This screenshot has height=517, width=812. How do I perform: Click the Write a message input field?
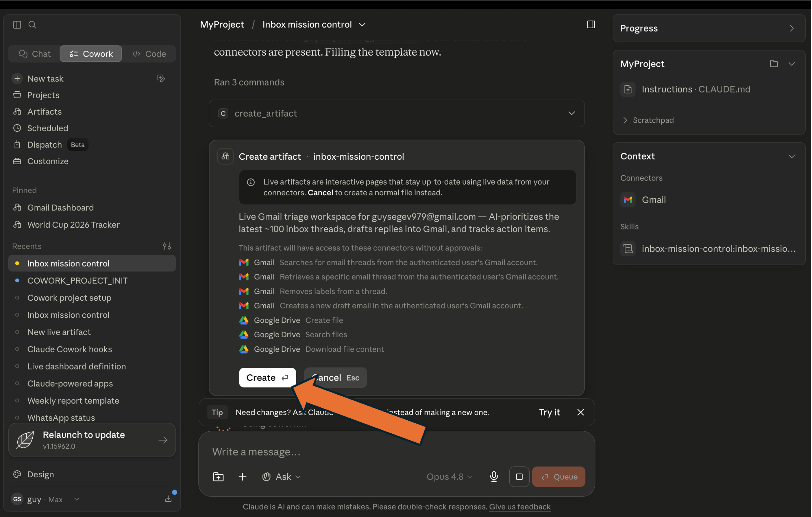click(397, 452)
